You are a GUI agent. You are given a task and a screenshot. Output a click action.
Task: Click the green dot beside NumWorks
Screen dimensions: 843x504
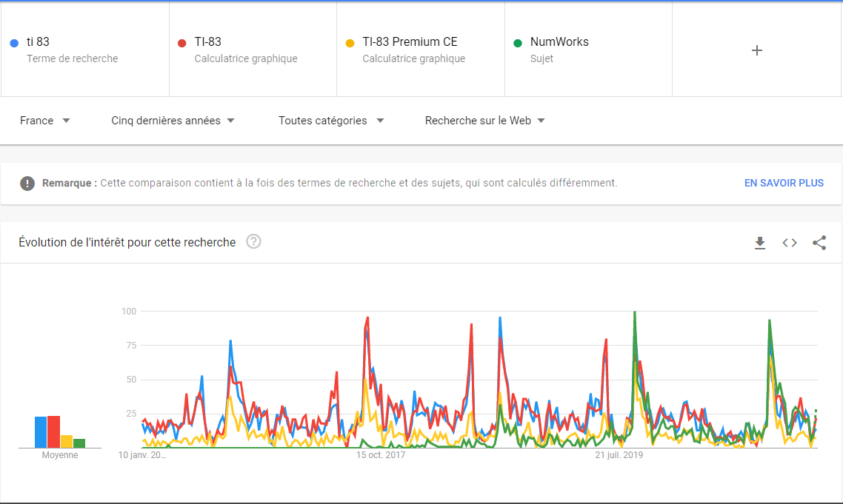pos(518,43)
